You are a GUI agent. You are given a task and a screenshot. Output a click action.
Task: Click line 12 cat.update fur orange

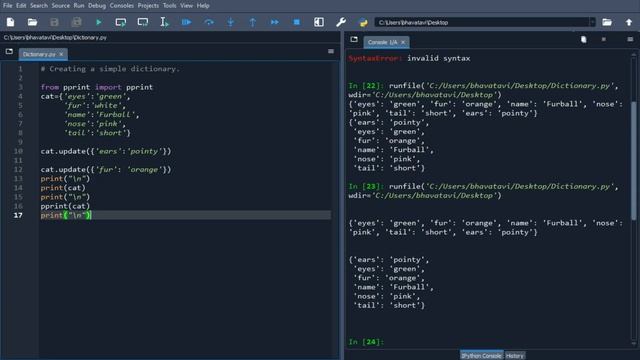(106, 169)
